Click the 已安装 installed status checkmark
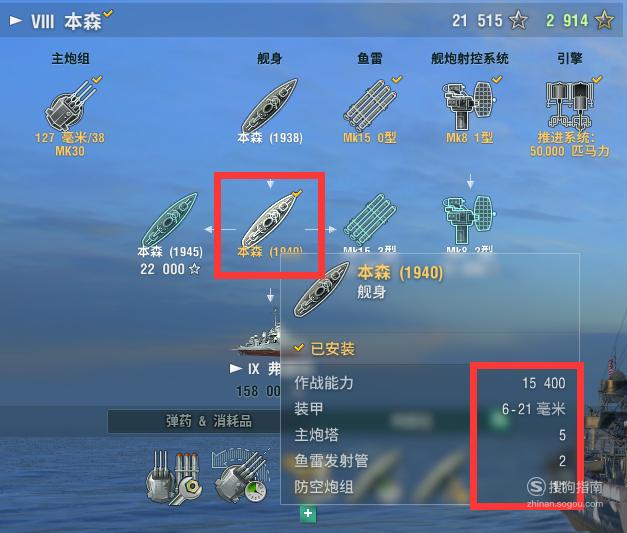 pos(298,347)
